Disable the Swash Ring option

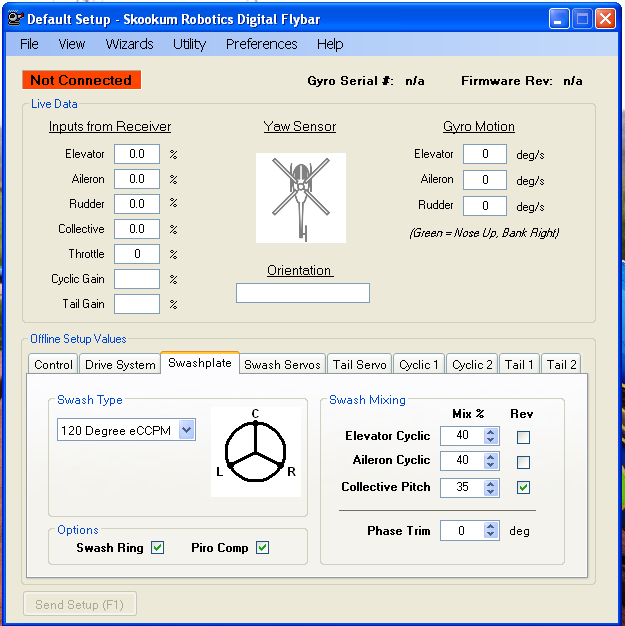tap(157, 547)
